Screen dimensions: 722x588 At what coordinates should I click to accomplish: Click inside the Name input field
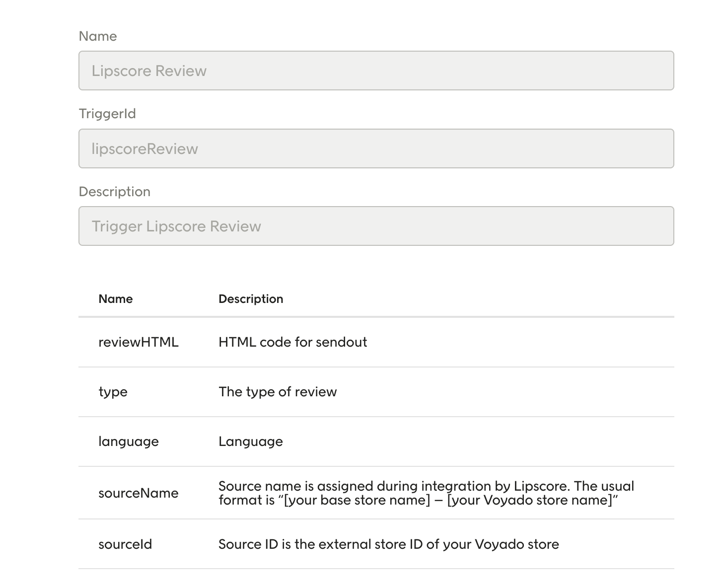376,71
